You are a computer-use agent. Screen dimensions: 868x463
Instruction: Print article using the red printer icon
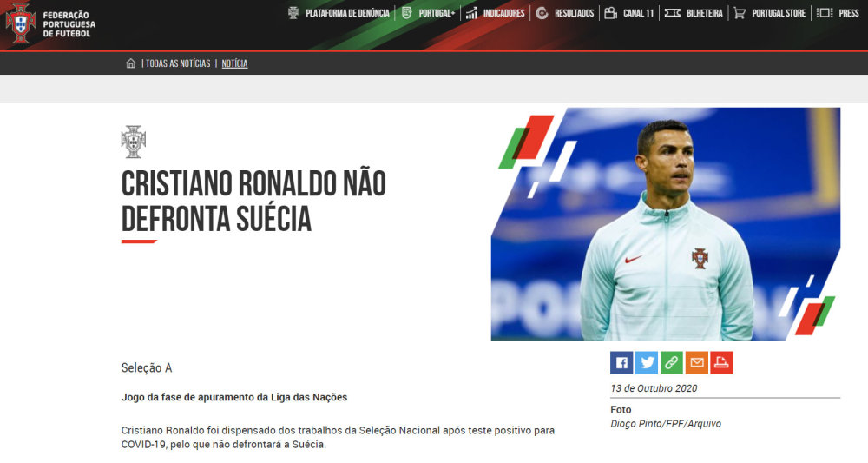(721, 363)
